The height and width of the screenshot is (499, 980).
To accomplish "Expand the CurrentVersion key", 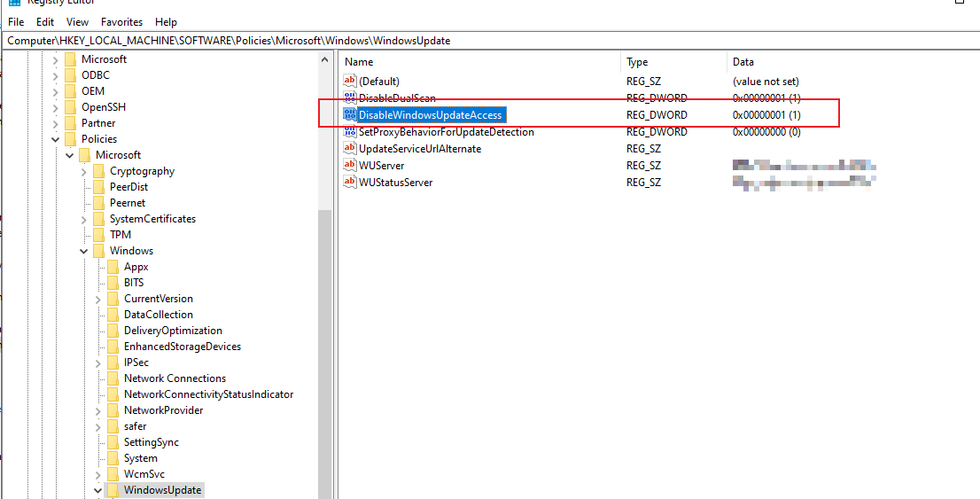I will (98, 299).
